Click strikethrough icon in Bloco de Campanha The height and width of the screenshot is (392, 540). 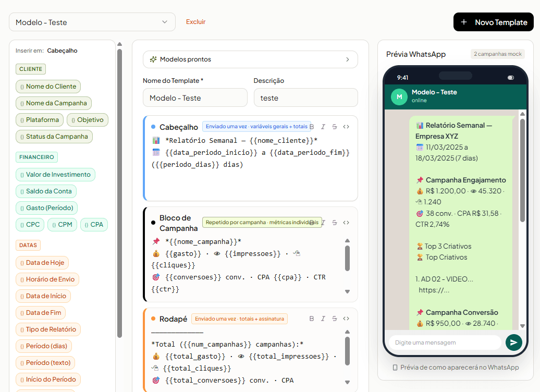pyautogui.click(x=335, y=223)
